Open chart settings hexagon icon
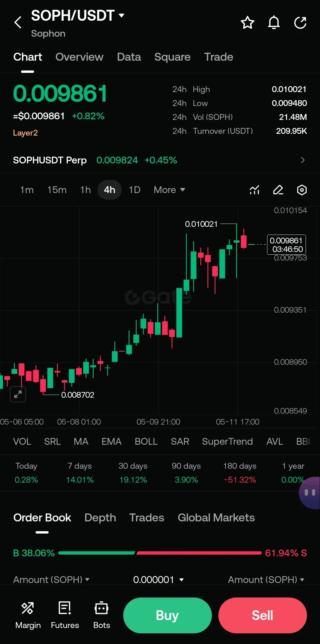 [x=302, y=190]
